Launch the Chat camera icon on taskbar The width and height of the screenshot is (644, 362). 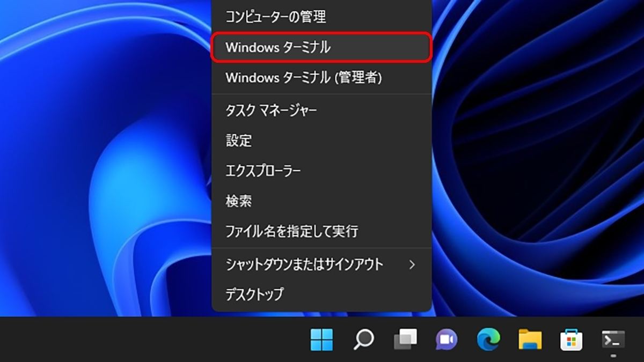point(447,339)
